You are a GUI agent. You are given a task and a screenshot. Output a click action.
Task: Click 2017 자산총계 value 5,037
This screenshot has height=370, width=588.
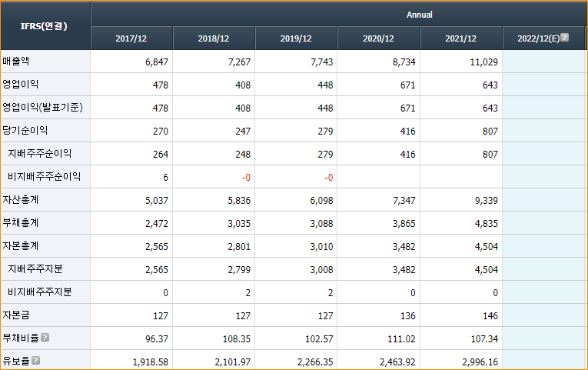click(157, 201)
